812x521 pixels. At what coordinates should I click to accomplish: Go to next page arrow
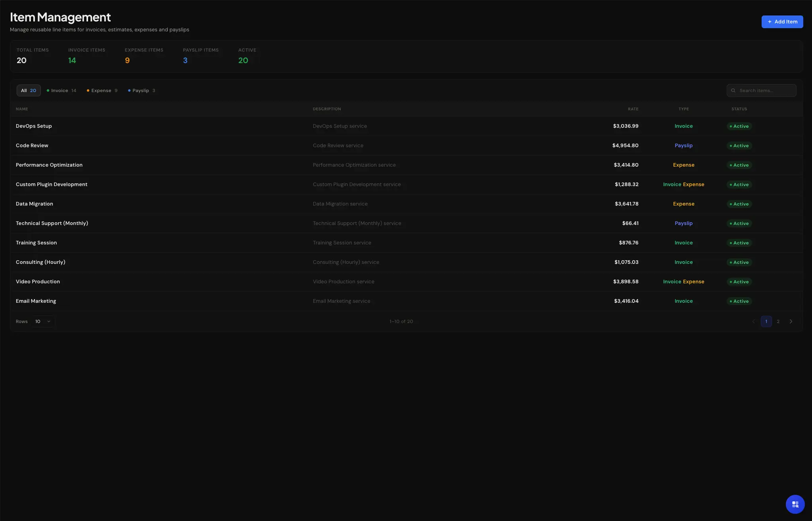click(x=791, y=321)
